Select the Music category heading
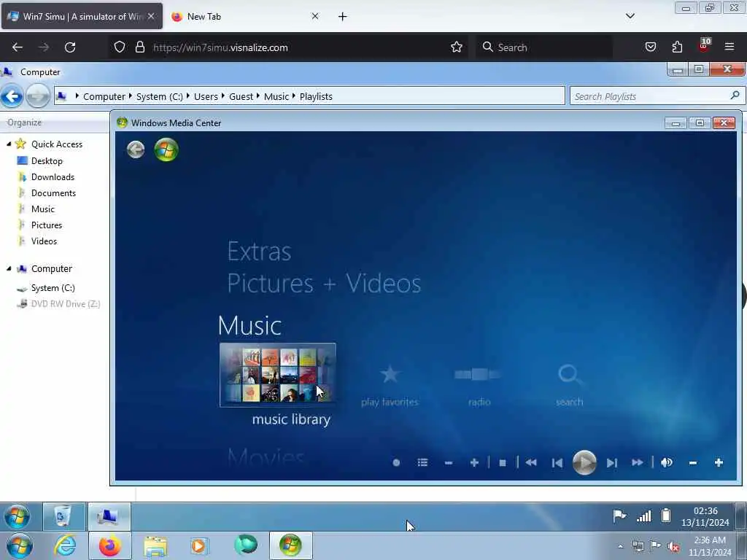 pos(249,326)
